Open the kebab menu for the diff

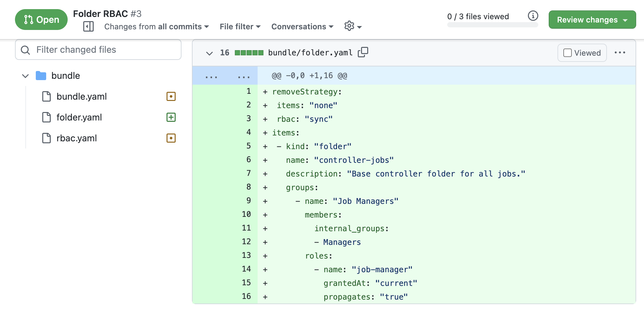pyautogui.click(x=620, y=52)
